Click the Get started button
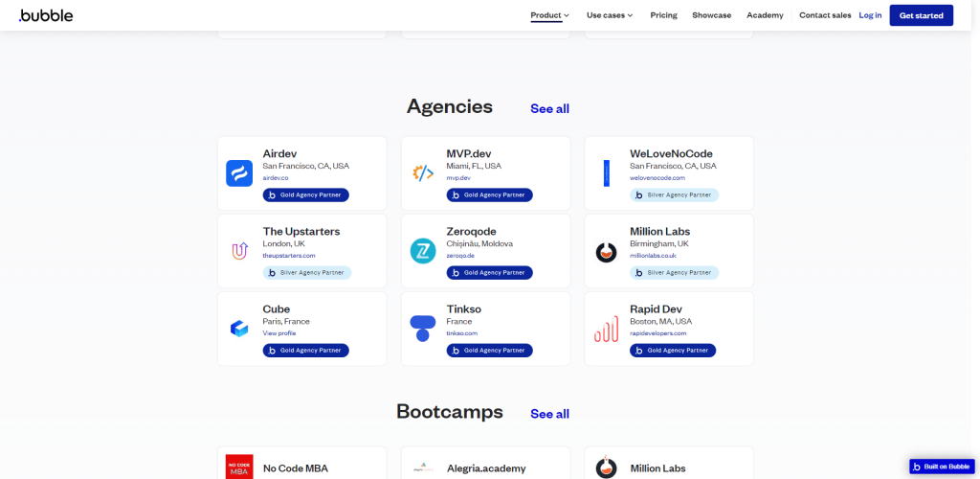Image resolution: width=980 pixels, height=479 pixels. (922, 15)
